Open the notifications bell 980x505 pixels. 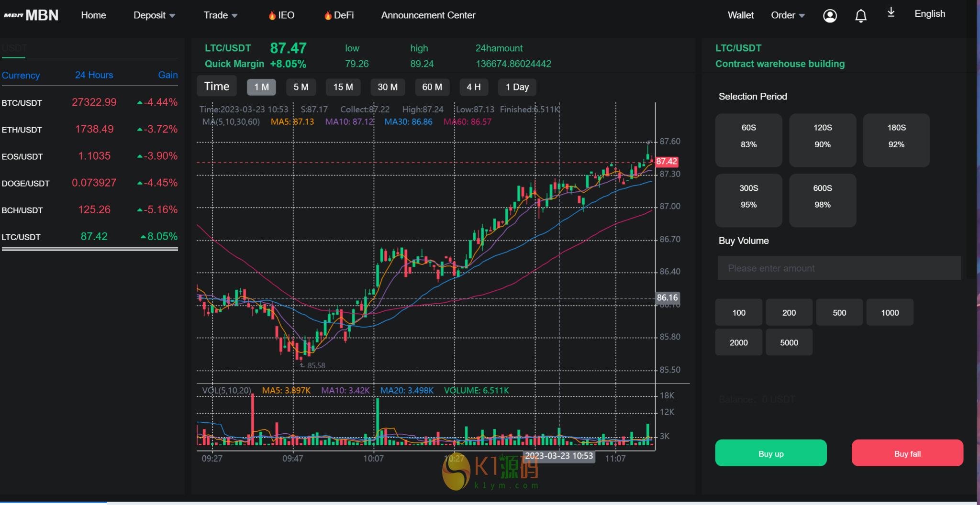tap(860, 16)
